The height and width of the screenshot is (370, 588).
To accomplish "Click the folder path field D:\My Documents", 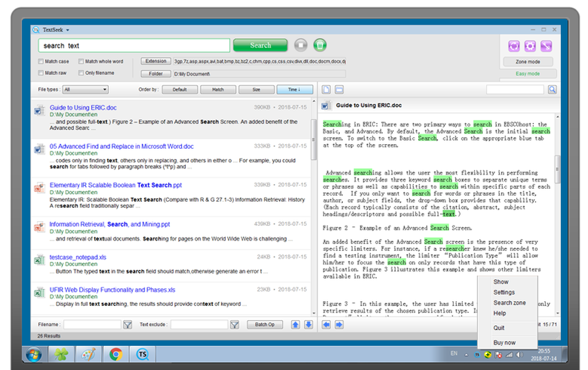I will tap(259, 74).
